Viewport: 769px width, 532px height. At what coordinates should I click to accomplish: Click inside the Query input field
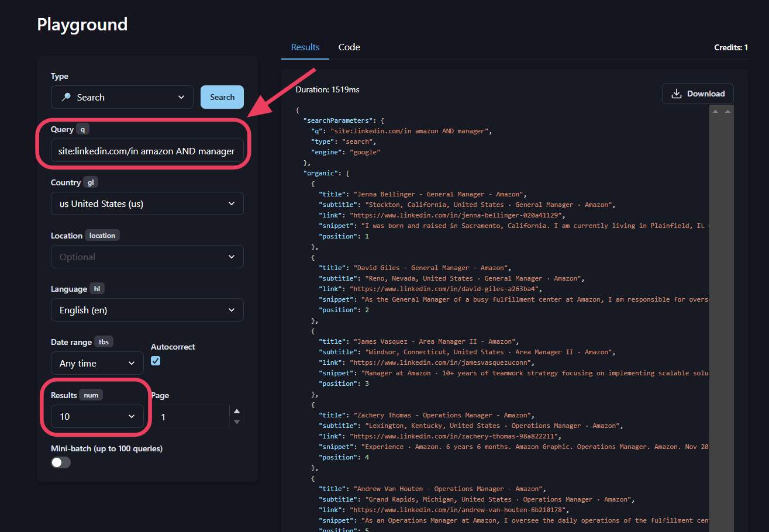click(x=147, y=150)
